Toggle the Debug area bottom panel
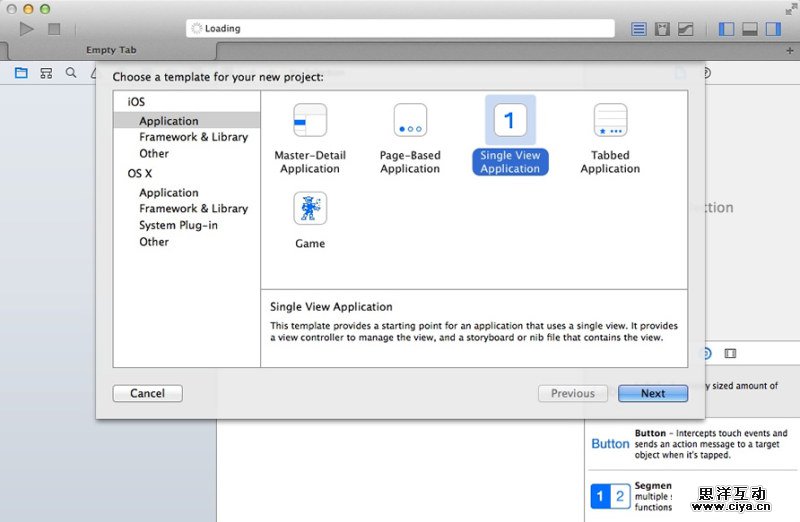Image resolution: width=800 pixels, height=522 pixels. pyautogui.click(x=749, y=29)
